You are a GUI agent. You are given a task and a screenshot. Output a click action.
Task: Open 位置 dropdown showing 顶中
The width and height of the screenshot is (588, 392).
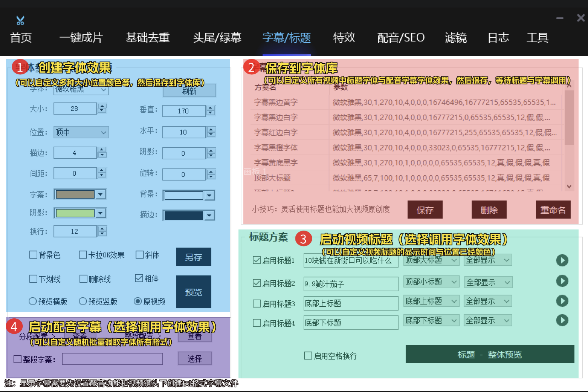[x=81, y=132]
